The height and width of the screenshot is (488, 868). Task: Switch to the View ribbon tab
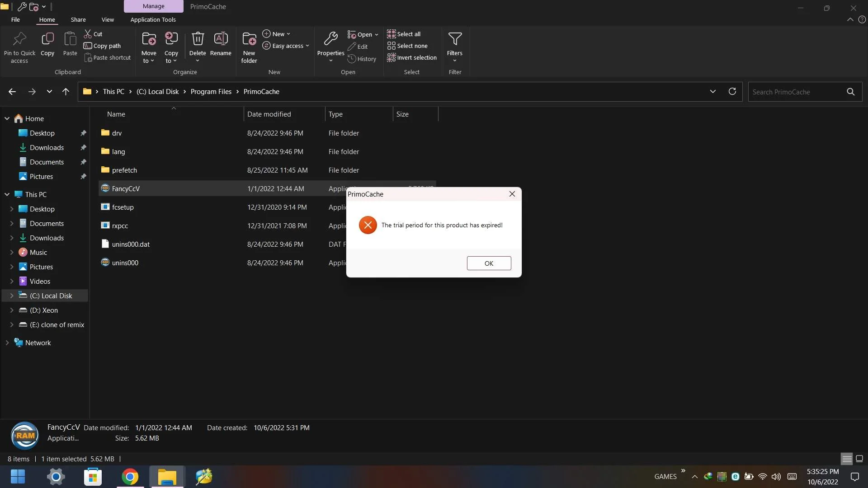(x=108, y=19)
